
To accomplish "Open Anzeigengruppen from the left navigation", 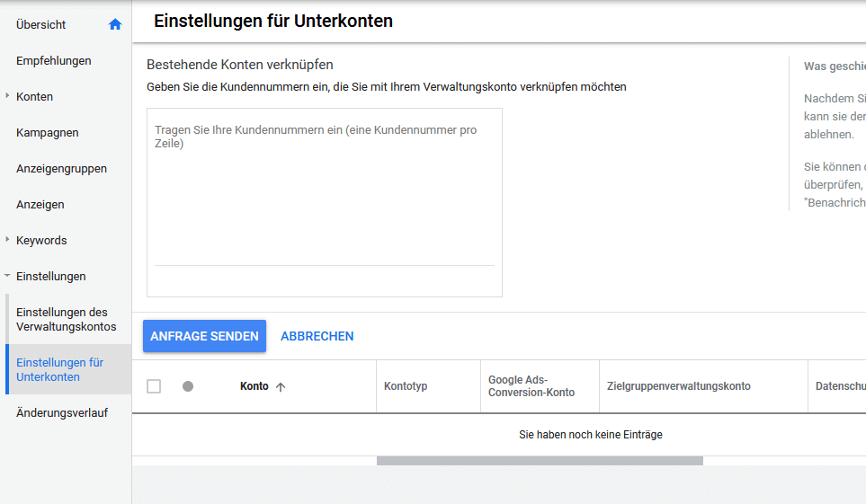I will point(61,169).
